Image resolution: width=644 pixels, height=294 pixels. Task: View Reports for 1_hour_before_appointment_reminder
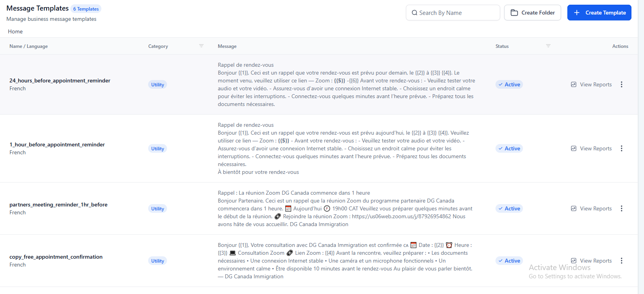[591, 148]
